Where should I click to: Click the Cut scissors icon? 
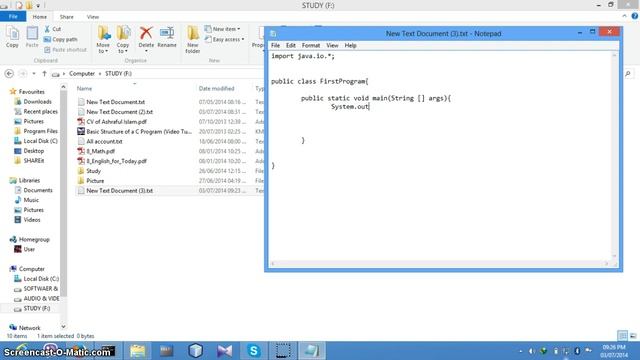click(47, 29)
